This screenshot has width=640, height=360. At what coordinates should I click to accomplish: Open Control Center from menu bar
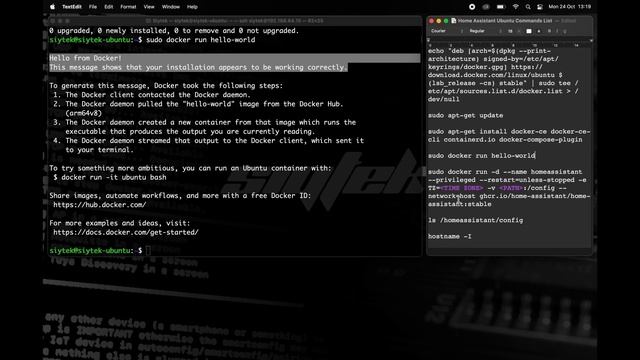pos(540,7)
